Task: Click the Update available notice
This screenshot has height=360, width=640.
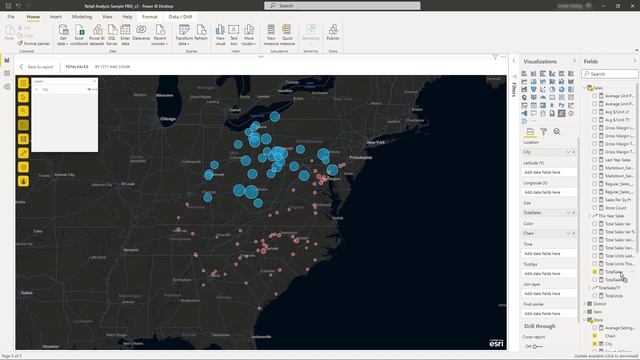Action: [x=605, y=356]
